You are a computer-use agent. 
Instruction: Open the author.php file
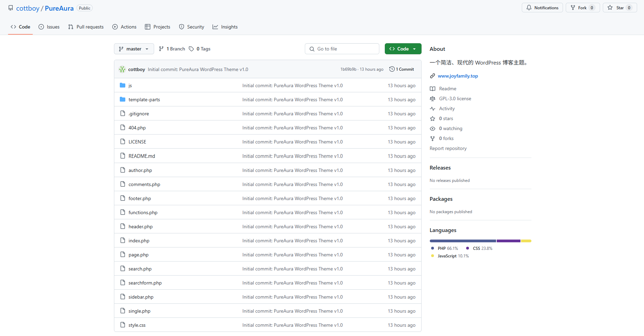(x=140, y=170)
